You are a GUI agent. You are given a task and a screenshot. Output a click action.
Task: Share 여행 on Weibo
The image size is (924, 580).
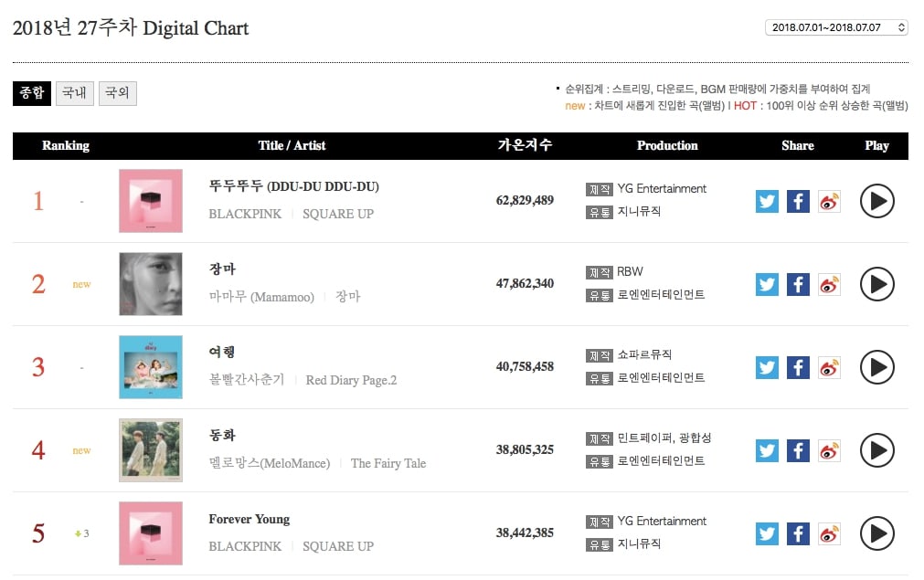tap(829, 367)
